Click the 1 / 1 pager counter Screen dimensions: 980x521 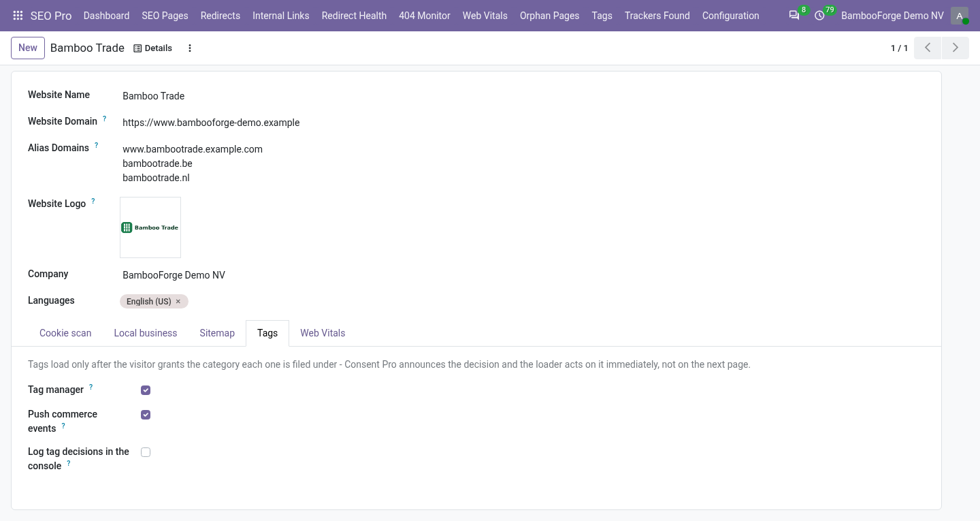pyautogui.click(x=899, y=48)
